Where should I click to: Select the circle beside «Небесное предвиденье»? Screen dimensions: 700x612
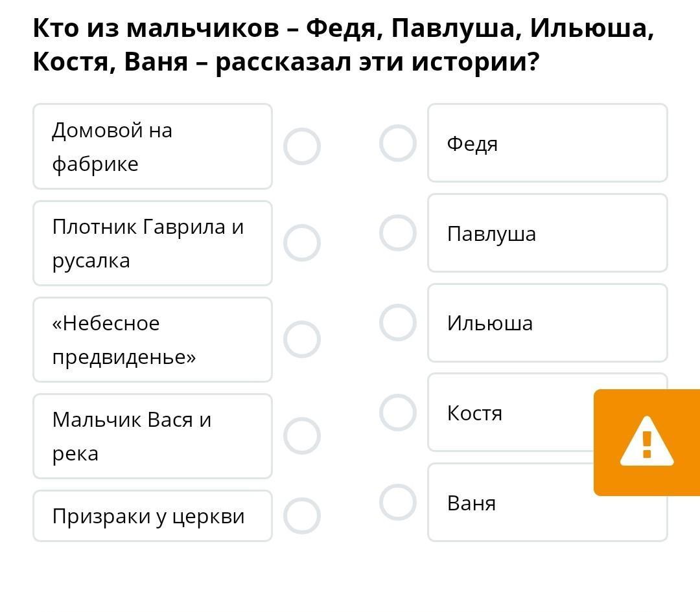click(302, 339)
